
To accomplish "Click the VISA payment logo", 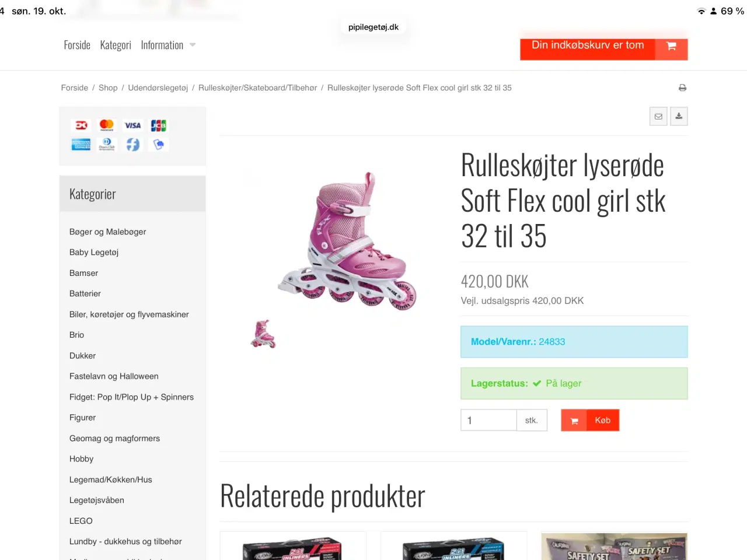I will [x=132, y=125].
